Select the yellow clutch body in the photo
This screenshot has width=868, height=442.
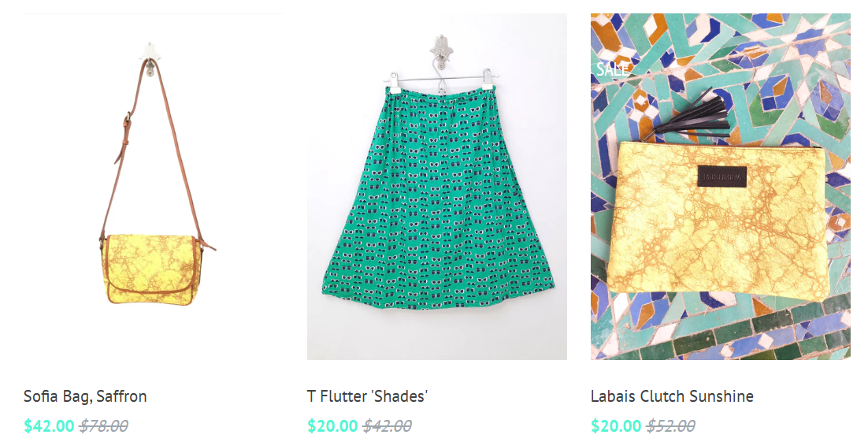coord(718,219)
